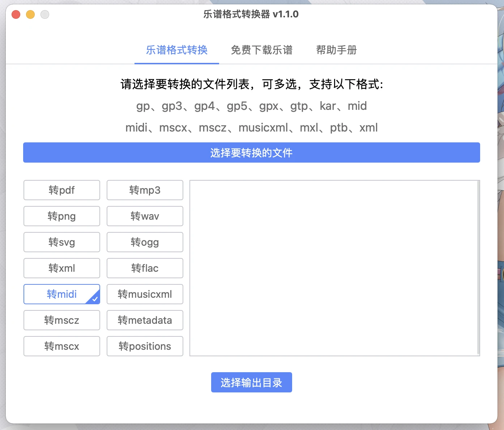Choose the 转wav audio format

click(x=145, y=216)
